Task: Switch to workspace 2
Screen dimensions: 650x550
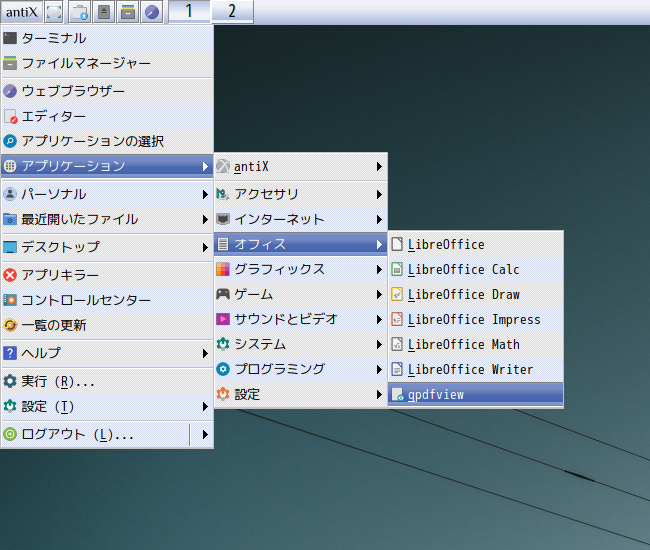Action: click(x=232, y=11)
